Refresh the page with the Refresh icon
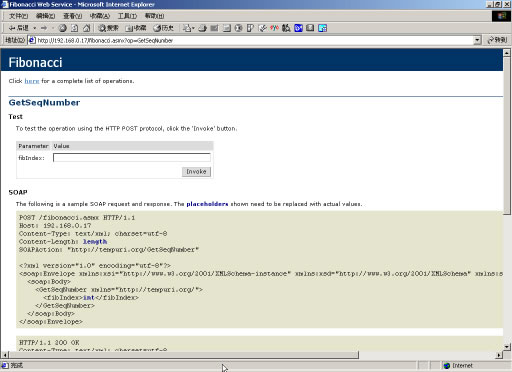 (x=74, y=28)
